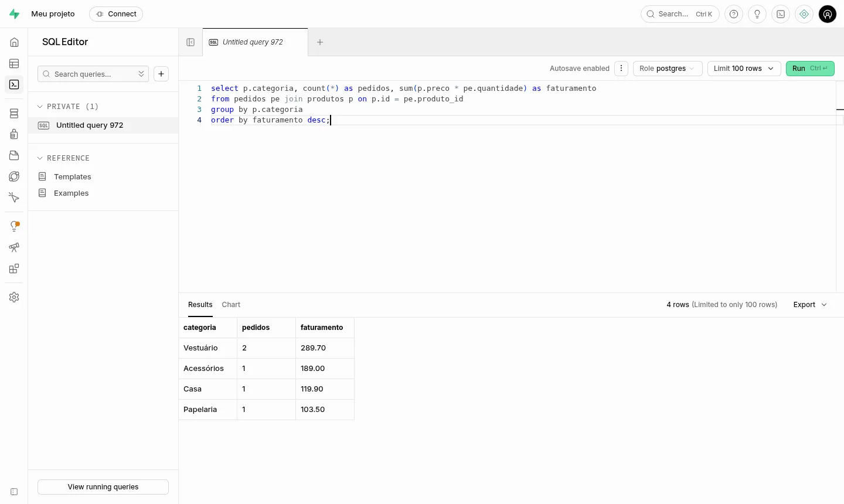Click View running queries
The image size is (844, 504).
(x=103, y=487)
